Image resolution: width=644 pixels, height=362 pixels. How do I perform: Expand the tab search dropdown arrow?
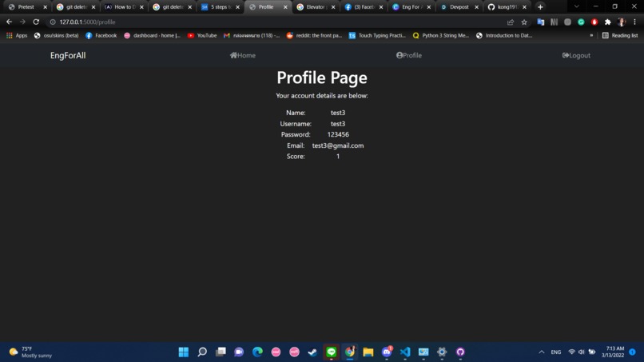pos(577,6)
